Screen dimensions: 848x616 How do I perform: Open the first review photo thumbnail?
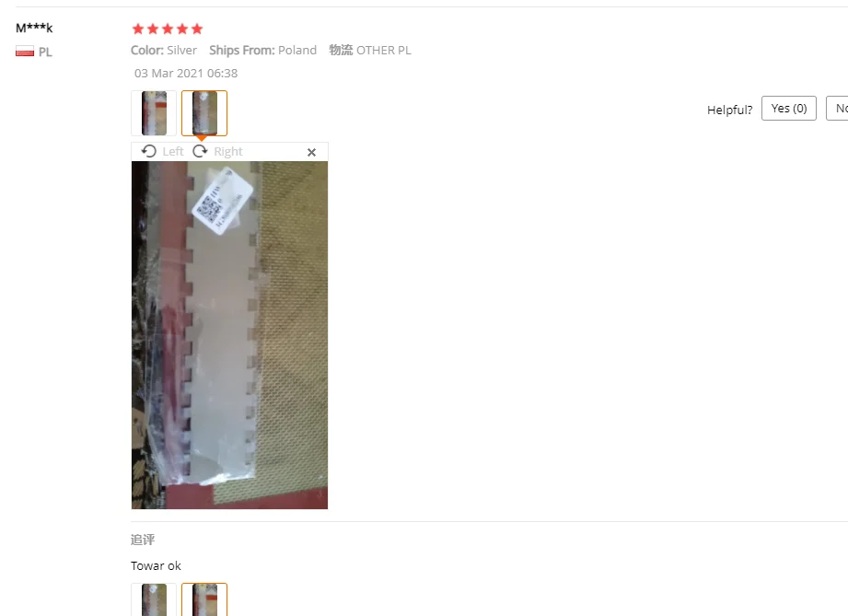click(x=154, y=113)
